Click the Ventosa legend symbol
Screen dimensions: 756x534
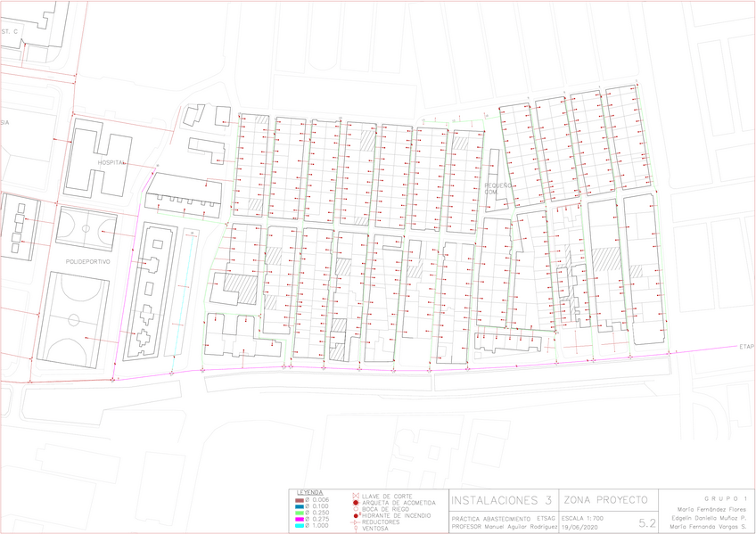coord(356,528)
